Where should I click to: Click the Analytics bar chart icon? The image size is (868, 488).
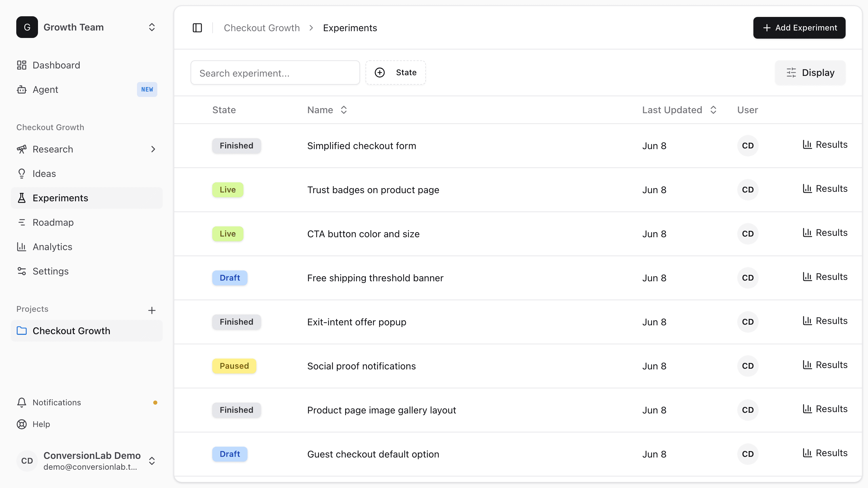[22, 247]
